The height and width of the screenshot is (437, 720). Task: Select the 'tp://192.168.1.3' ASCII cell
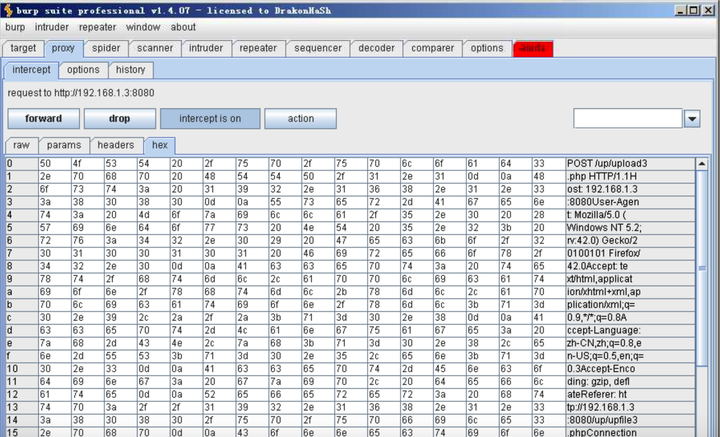pyautogui.click(x=630, y=408)
